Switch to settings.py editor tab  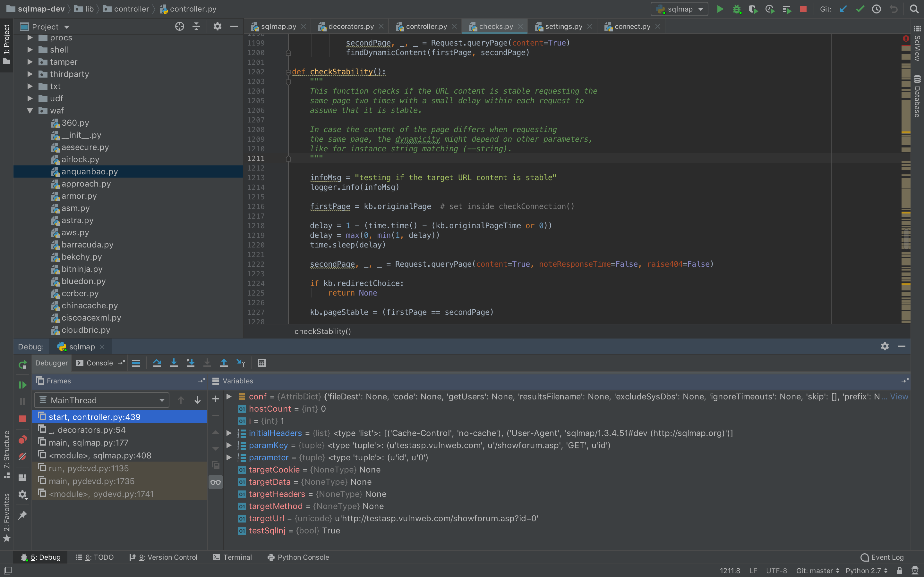pos(563,26)
